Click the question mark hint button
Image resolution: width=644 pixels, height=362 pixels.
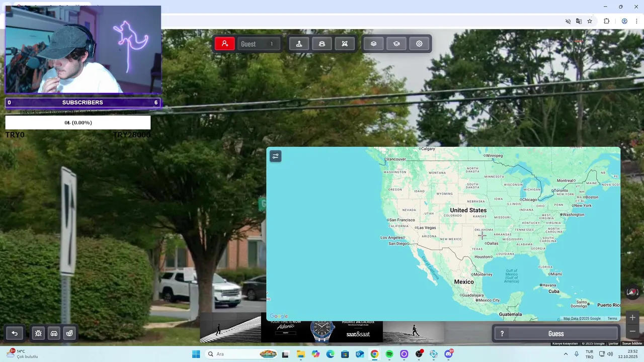point(502,334)
